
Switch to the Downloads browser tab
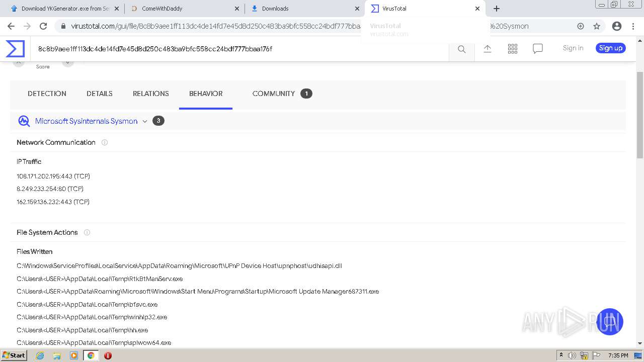pyautogui.click(x=305, y=9)
